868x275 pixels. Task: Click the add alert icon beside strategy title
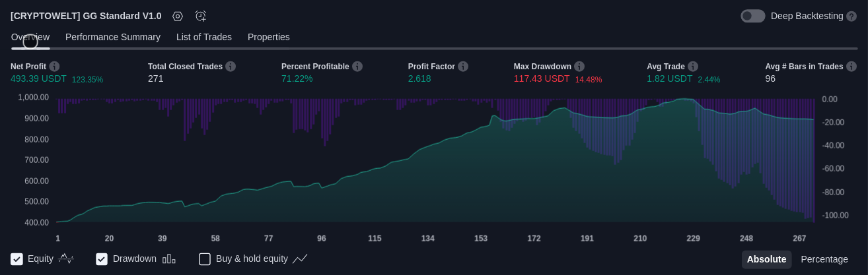click(201, 16)
